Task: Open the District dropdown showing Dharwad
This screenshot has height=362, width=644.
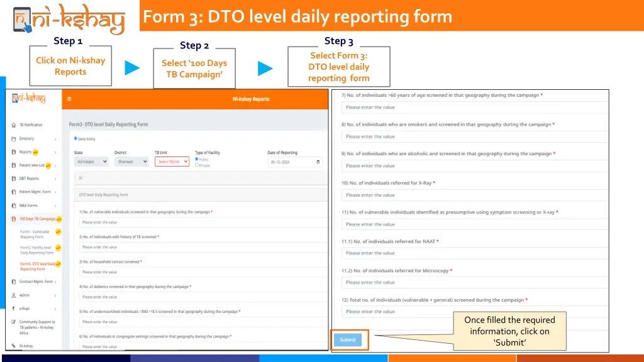Action: coord(131,162)
